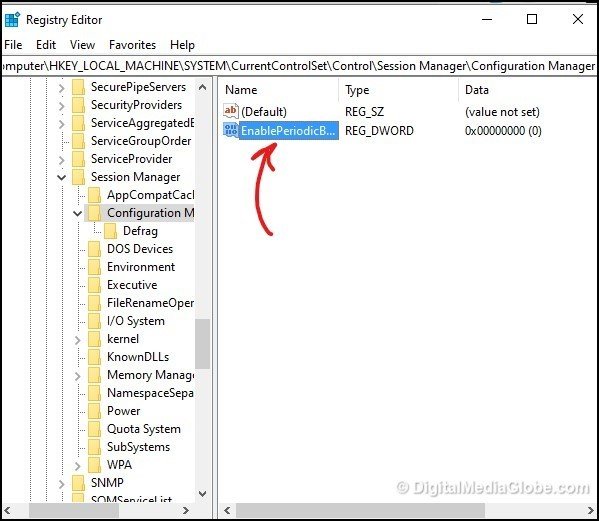Click the Registry Editor app icon
Screen dimensions: 599x521
pyautogui.click(x=12, y=19)
